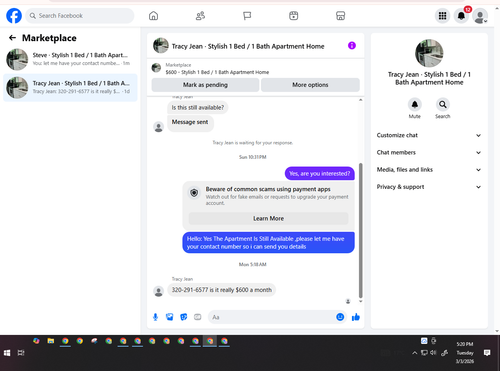Image resolution: width=500 pixels, height=371 pixels.
Task: Open More options for the listing
Action: tap(310, 85)
